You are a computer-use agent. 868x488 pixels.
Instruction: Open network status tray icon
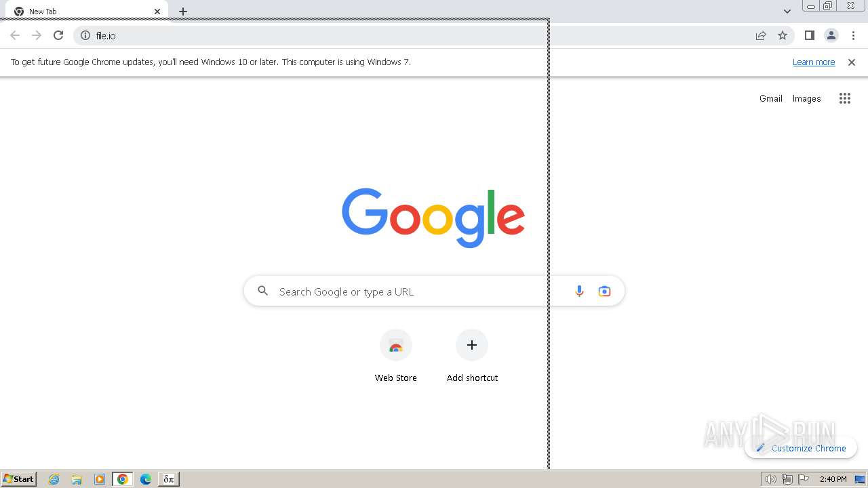(787, 479)
